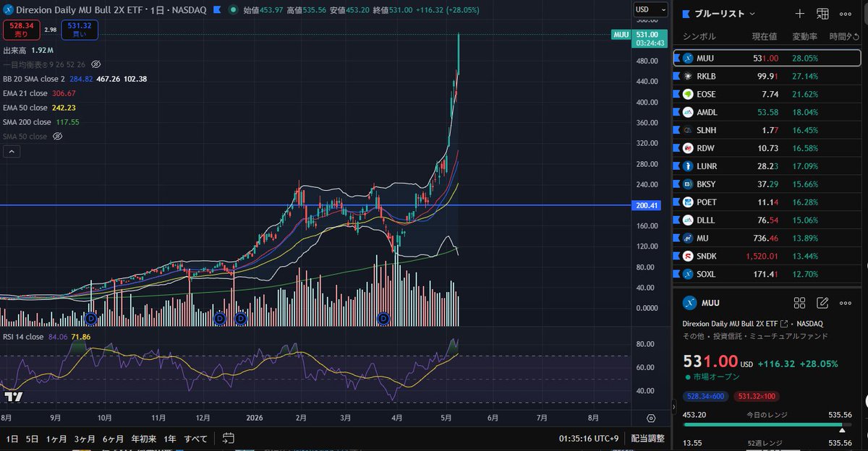Show the hidden Ichimoku indicator via eye icon
Screen dimensions: 868x451
[96, 64]
